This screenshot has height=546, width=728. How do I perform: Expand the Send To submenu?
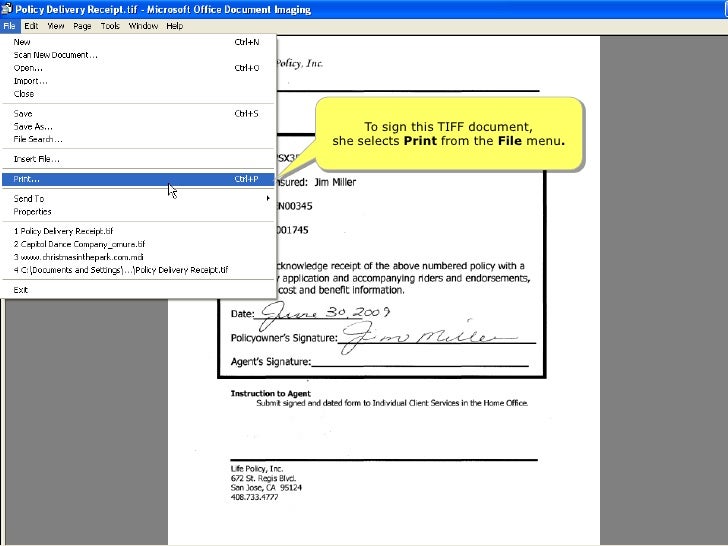click(138, 199)
